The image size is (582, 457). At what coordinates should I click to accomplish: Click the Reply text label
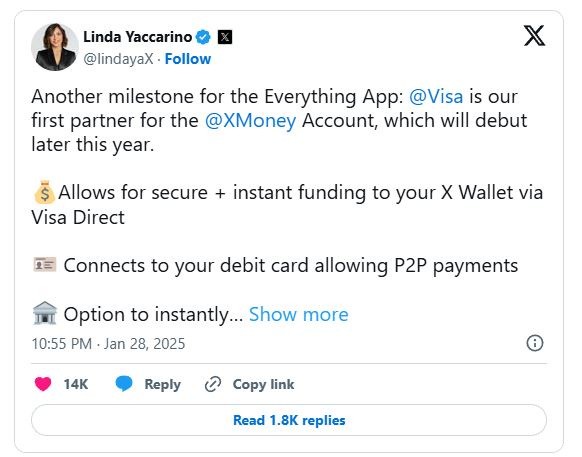coord(162,385)
